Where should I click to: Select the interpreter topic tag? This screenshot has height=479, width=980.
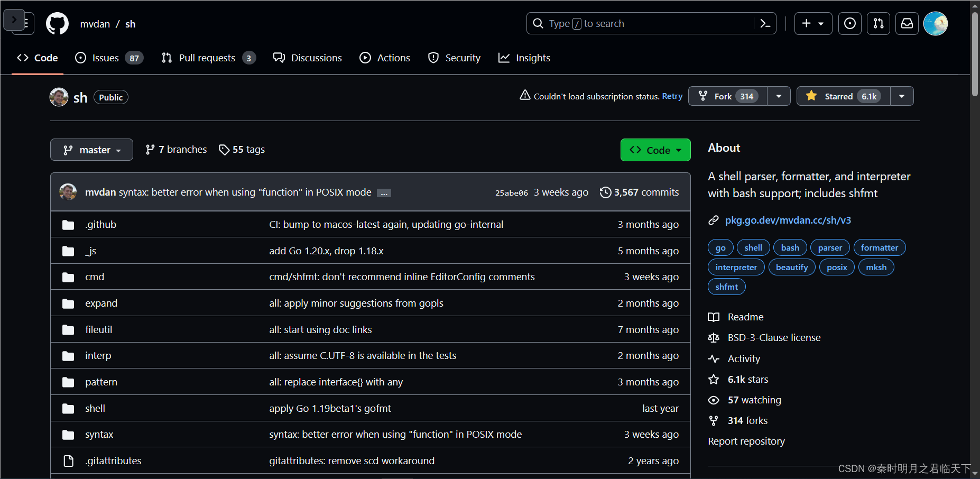point(736,267)
